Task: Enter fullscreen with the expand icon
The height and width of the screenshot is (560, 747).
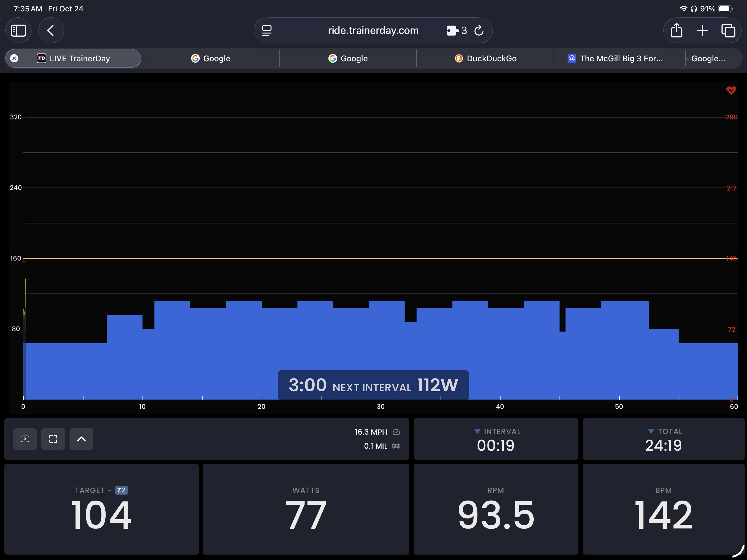Action: pyautogui.click(x=53, y=439)
